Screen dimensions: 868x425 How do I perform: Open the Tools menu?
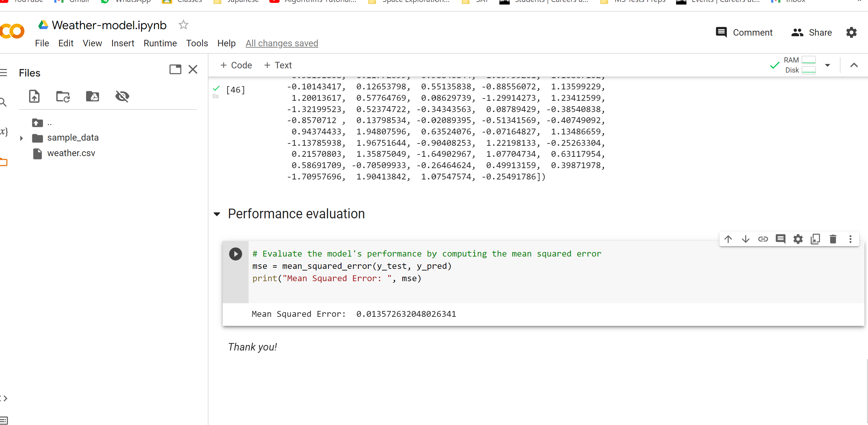(x=197, y=43)
